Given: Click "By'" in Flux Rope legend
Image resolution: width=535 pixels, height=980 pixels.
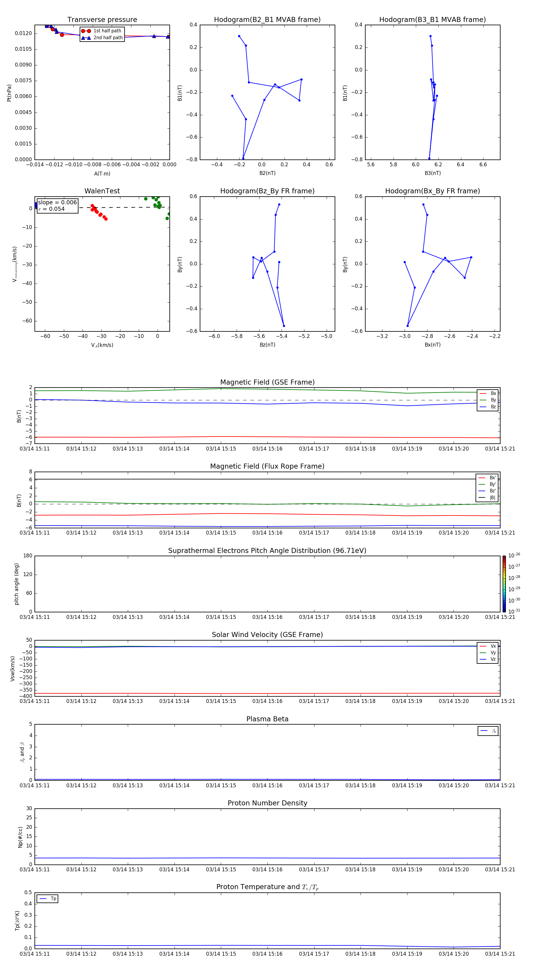Looking at the screenshot, I should (487, 484).
